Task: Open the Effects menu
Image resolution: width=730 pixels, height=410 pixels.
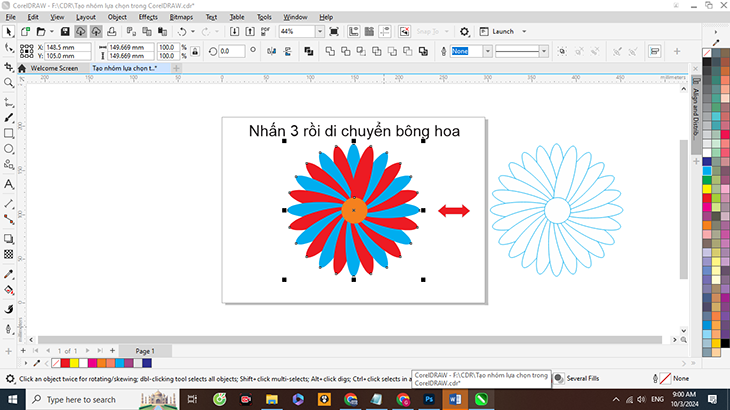Action: point(148,17)
